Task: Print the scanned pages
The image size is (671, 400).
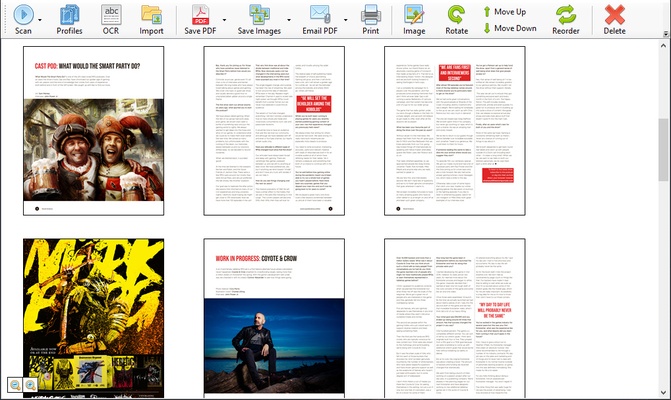Action: [370, 14]
